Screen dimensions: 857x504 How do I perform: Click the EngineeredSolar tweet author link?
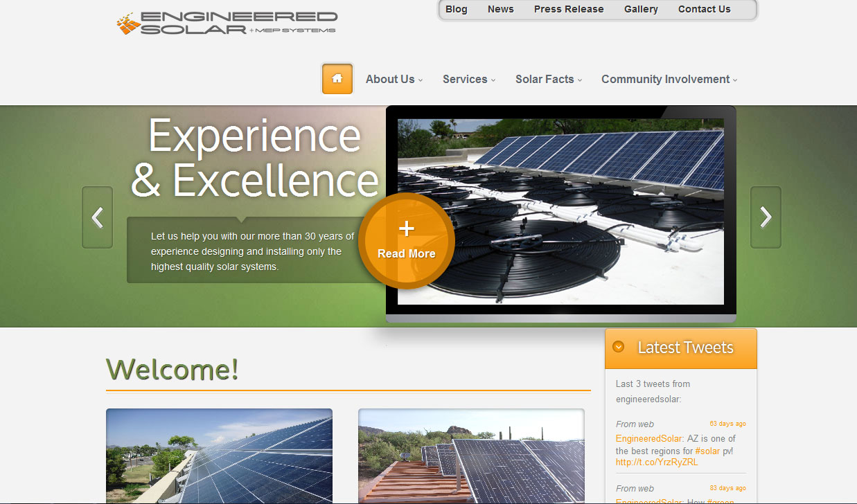tap(650, 439)
